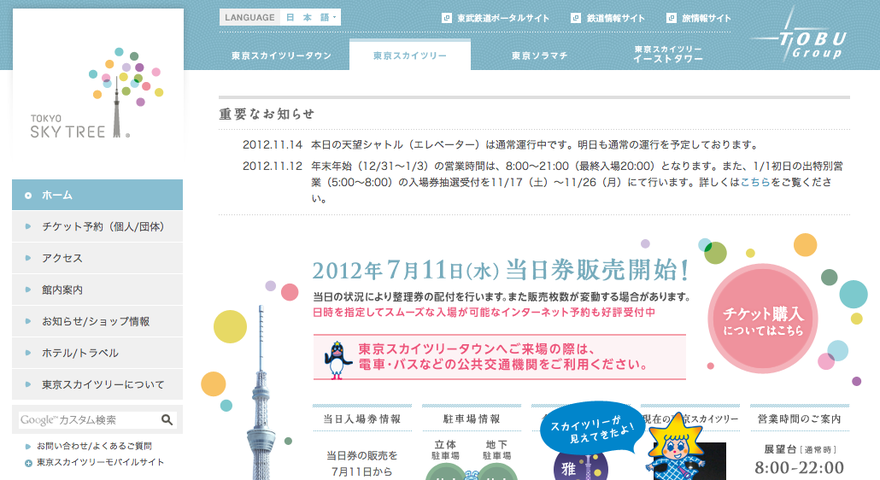Click the pink チケット購入 circle button
Screen dimensions: 880x480
(x=762, y=318)
